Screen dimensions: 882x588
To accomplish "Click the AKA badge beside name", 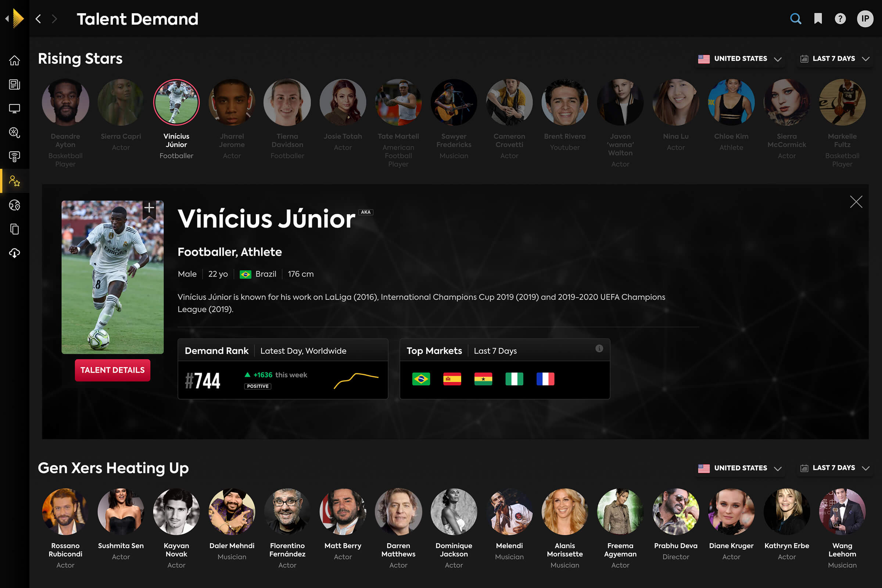I will [366, 212].
